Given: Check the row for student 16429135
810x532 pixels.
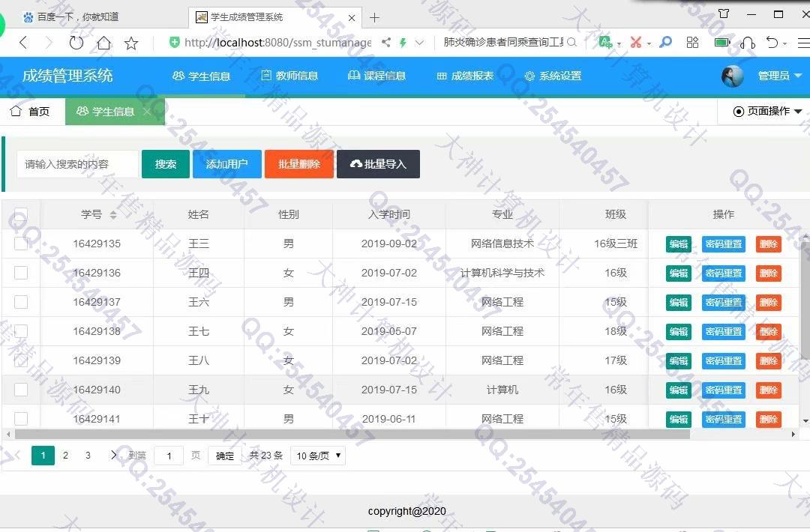Looking at the screenshot, I should (21, 244).
